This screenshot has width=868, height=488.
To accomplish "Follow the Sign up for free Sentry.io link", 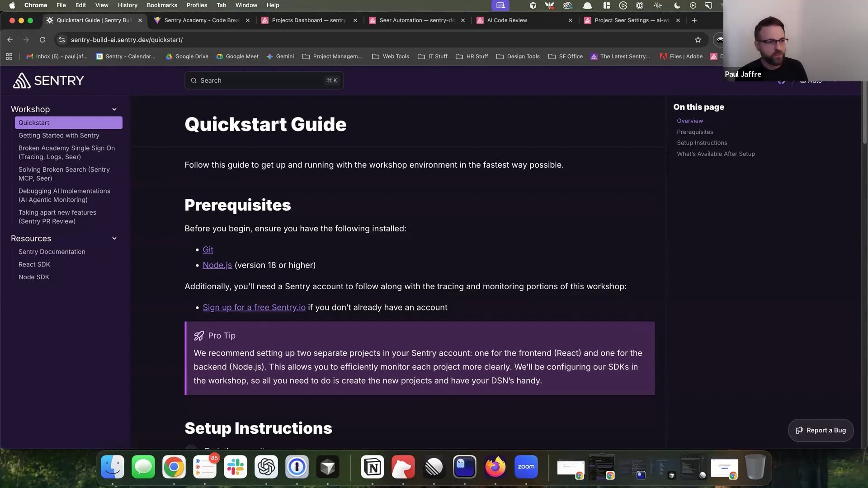I will (x=254, y=307).
